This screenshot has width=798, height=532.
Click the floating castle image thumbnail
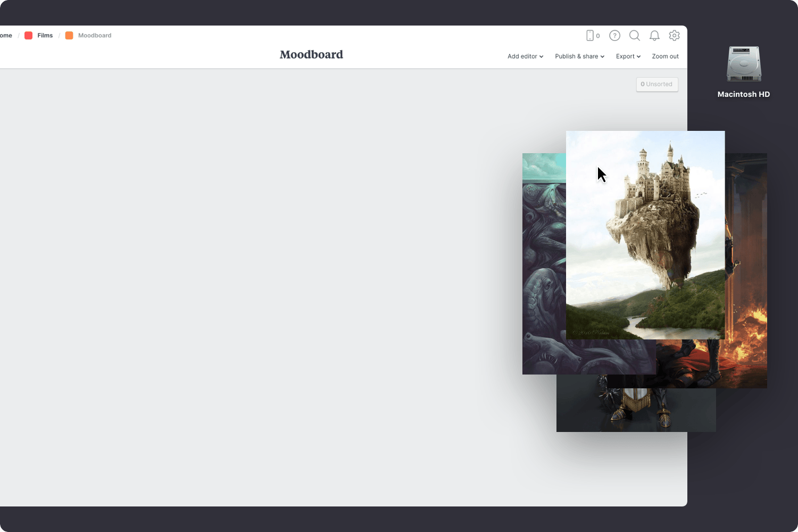pos(645,234)
